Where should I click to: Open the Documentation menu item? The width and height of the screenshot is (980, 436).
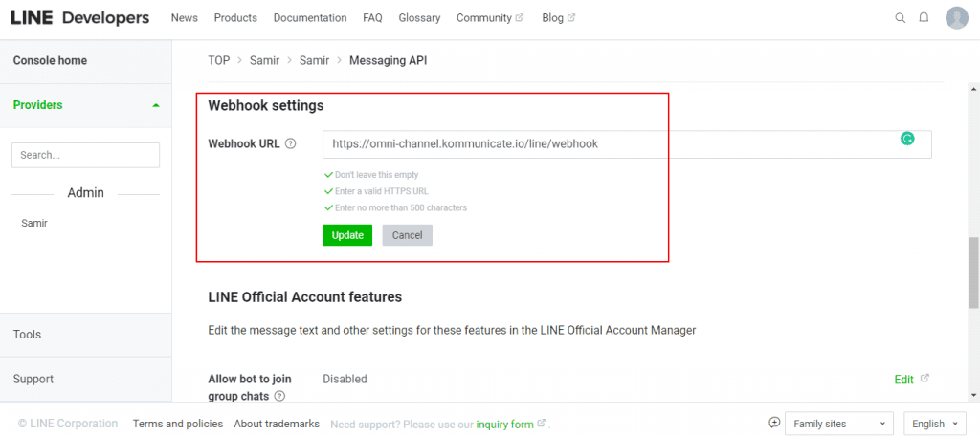(x=310, y=18)
